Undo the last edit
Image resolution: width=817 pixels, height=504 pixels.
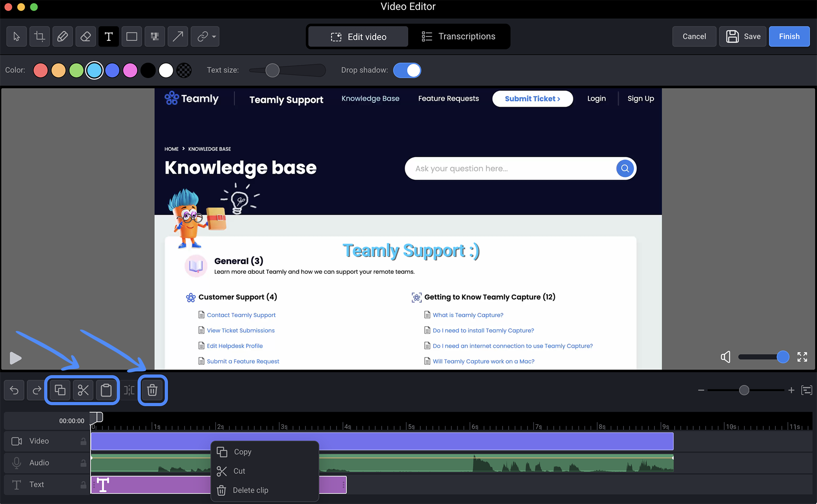tap(14, 390)
